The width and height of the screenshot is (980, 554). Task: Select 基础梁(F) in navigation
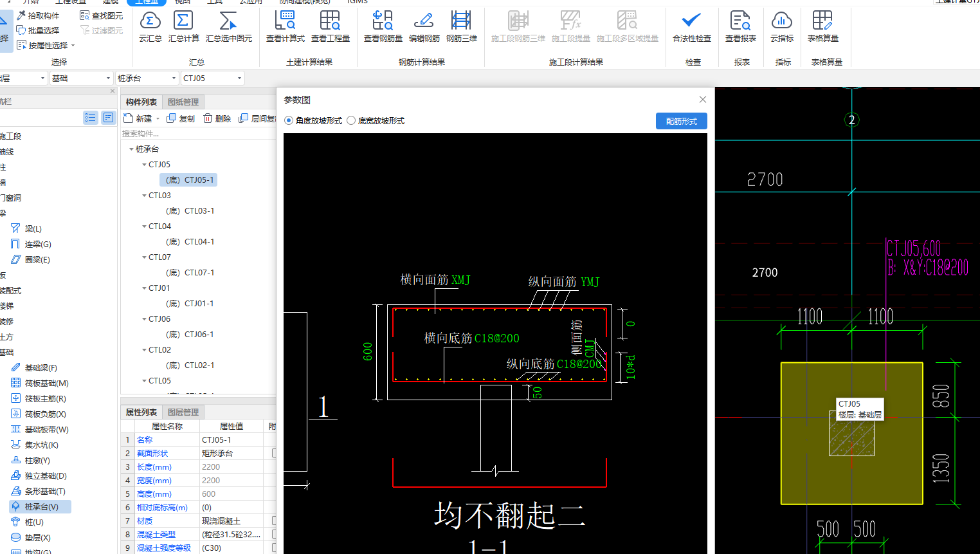[34, 367]
